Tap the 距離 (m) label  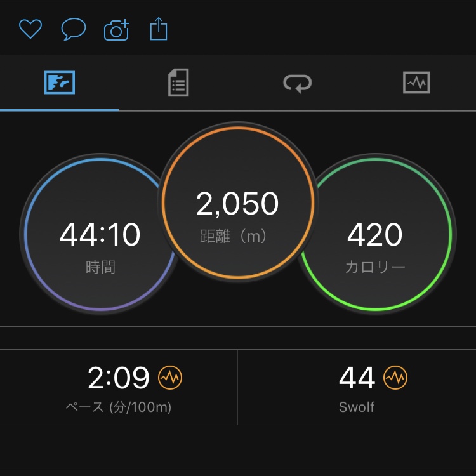pyautogui.click(x=233, y=236)
